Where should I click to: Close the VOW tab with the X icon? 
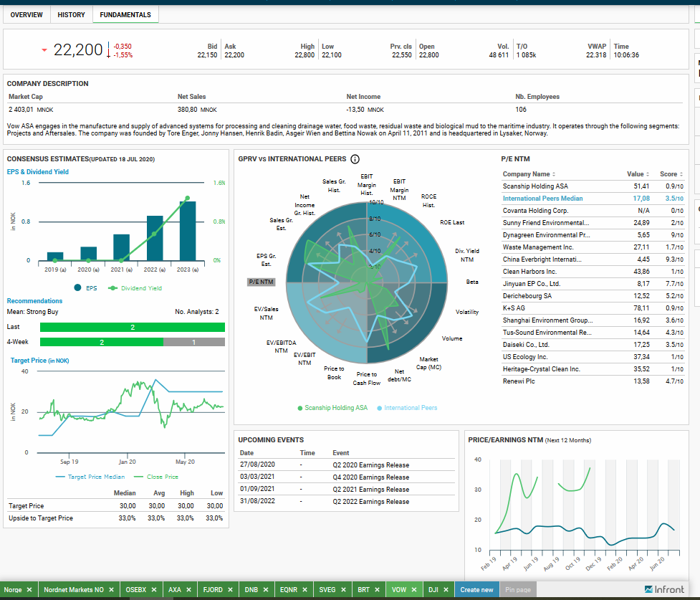[414, 590]
